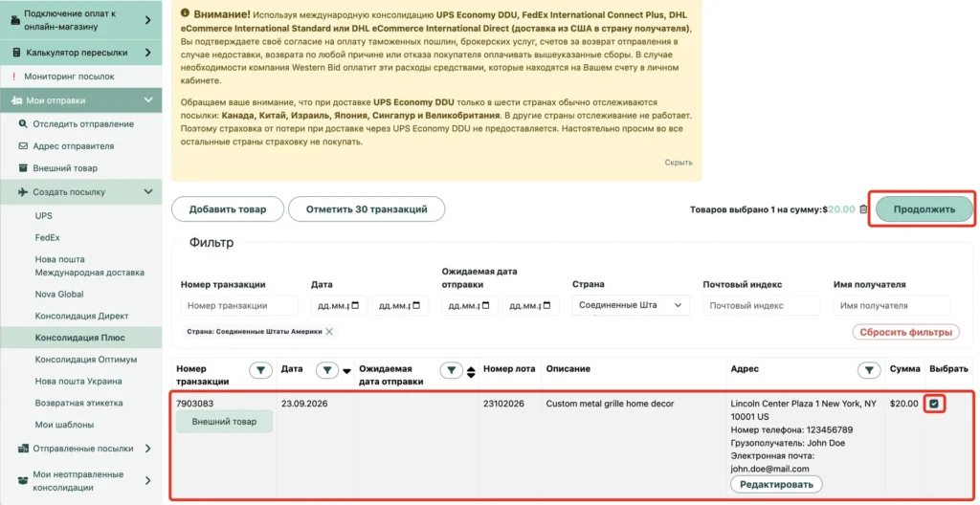Image resolution: width=980 pixels, height=505 pixels.
Task: Open the second Дата date picker field
Action: pyautogui.click(x=400, y=306)
